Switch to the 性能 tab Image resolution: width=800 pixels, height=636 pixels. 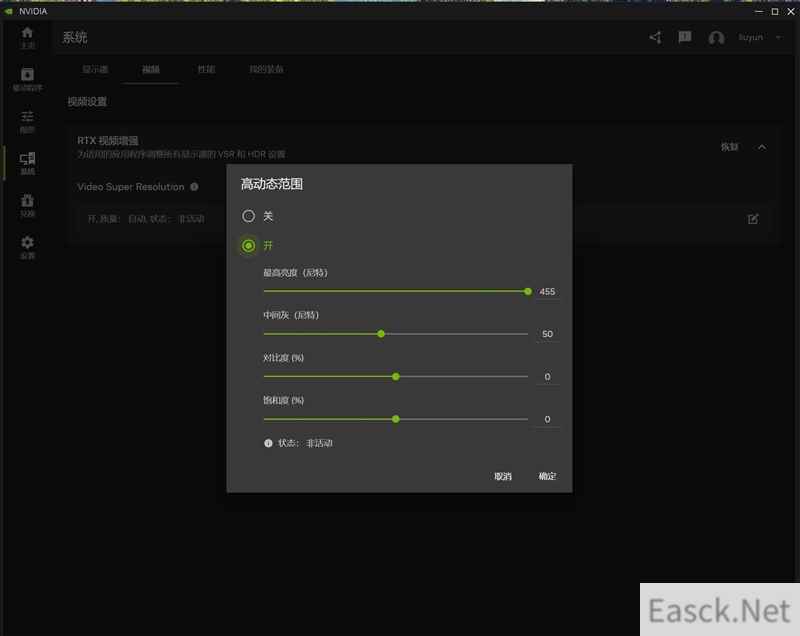tap(206, 69)
